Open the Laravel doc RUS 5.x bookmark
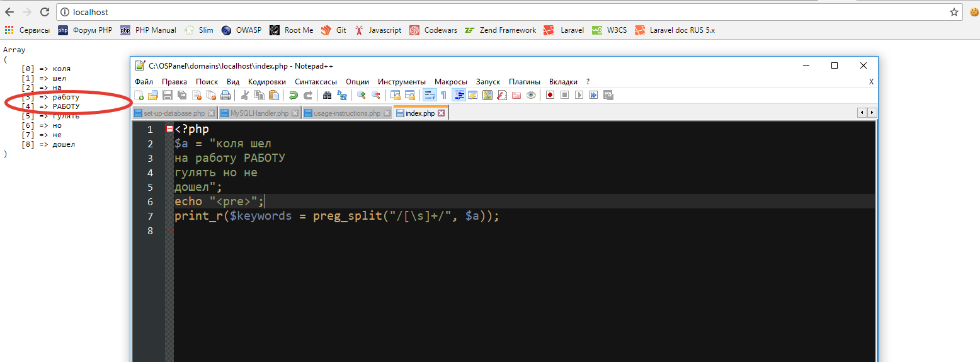 point(675,30)
